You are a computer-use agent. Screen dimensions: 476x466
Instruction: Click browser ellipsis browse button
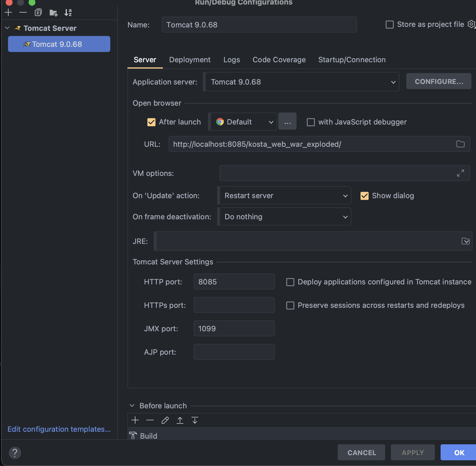coord(287,122)
